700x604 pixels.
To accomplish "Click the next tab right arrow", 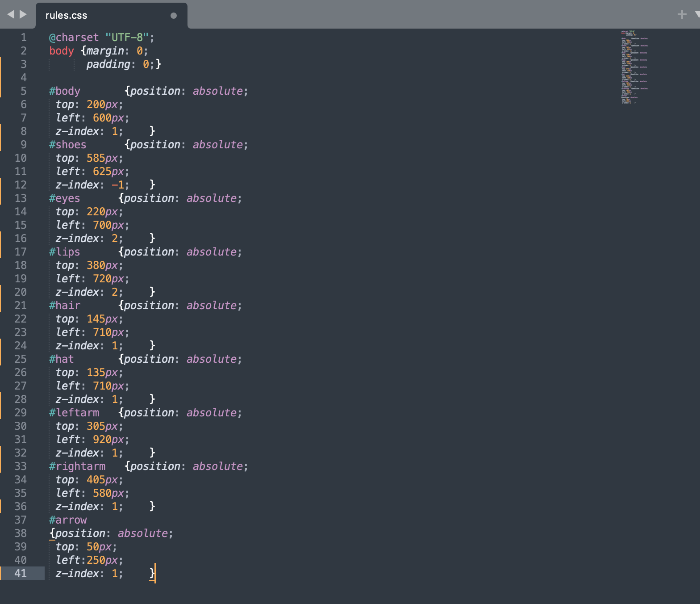I will pos(23,14).
